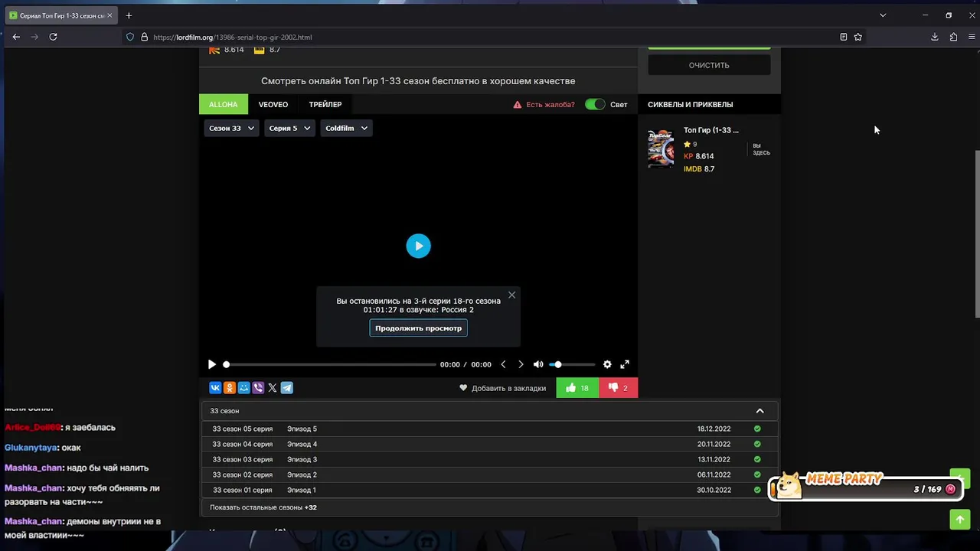Click the video seek progress bar

(x=329, y=364)
